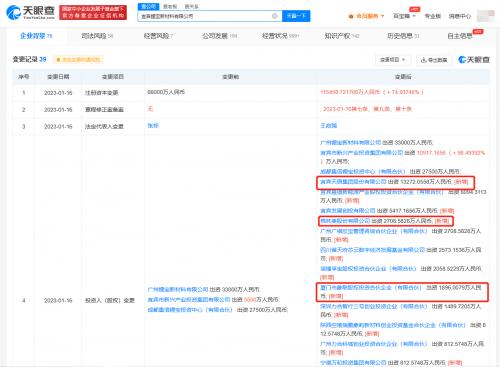Switch search type to 查关系
500x367 pixels.
tap(191, 6)
